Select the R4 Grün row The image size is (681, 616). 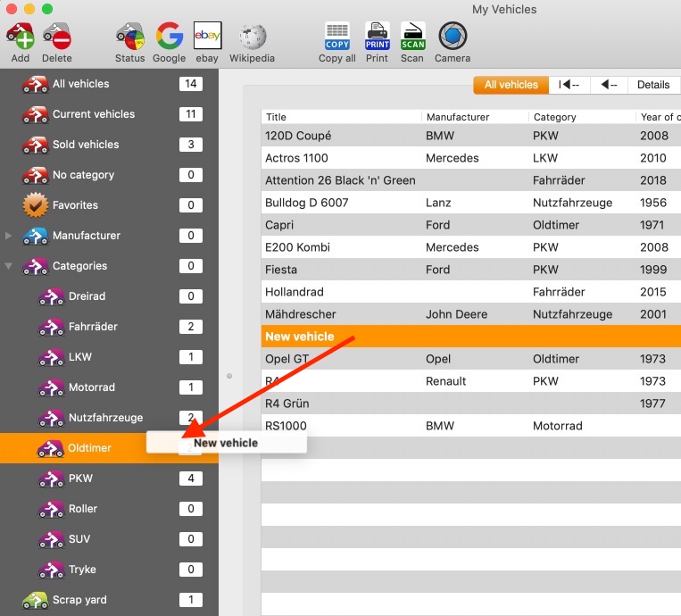click(471, 404)
